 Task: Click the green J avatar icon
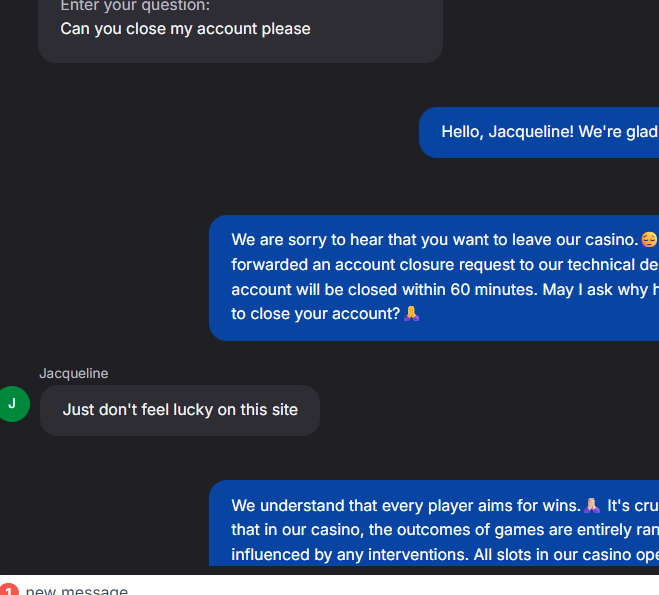point(13,404)
